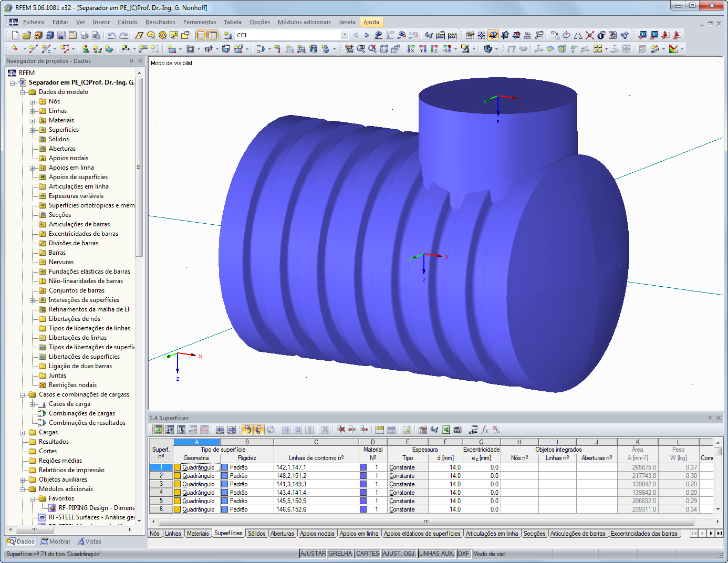Open the Ferramentas menu
The height and width of the screenshot is (563, 728).
coord(200,22)
